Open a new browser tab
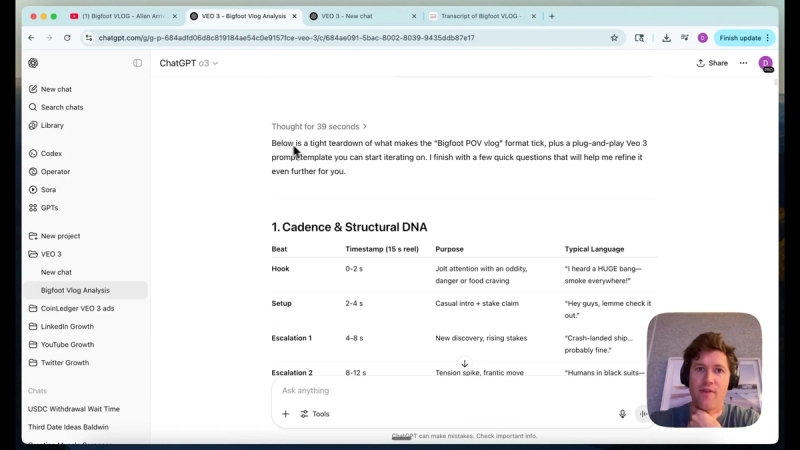The height and width of the screenshot is (450, 800). pos(552,16)
